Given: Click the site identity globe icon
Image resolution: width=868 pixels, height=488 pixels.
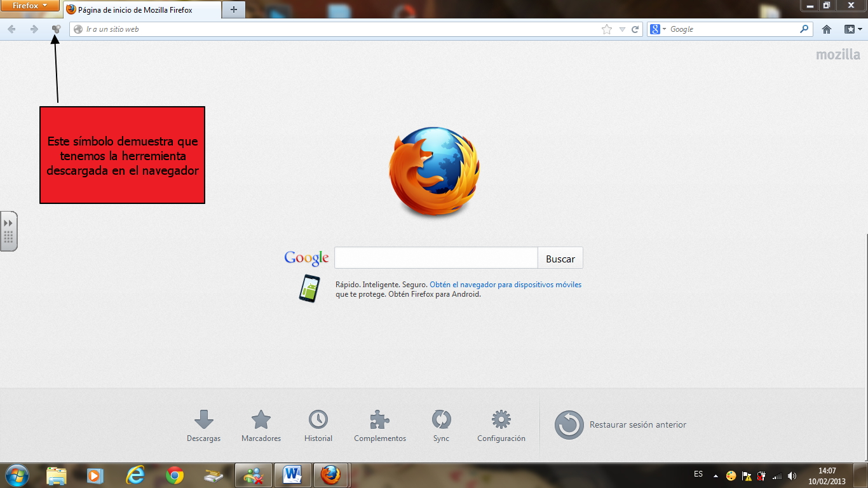Looking at the screenshot, I should 78,29.
